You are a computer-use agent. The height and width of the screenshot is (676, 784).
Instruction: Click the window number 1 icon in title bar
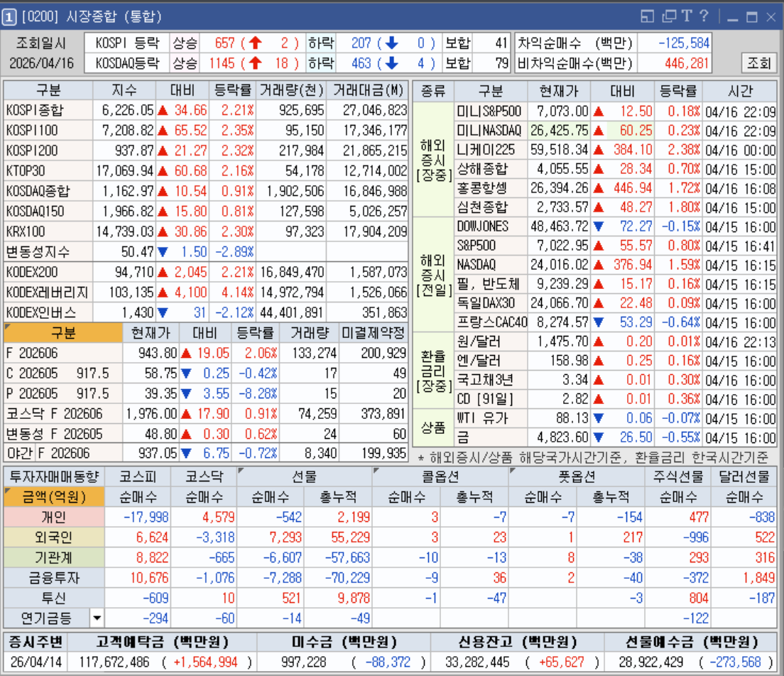[9, 17]
